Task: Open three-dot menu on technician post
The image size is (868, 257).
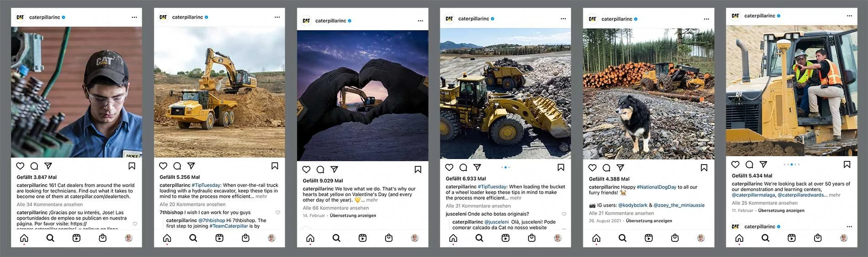Action: (134, 17)
